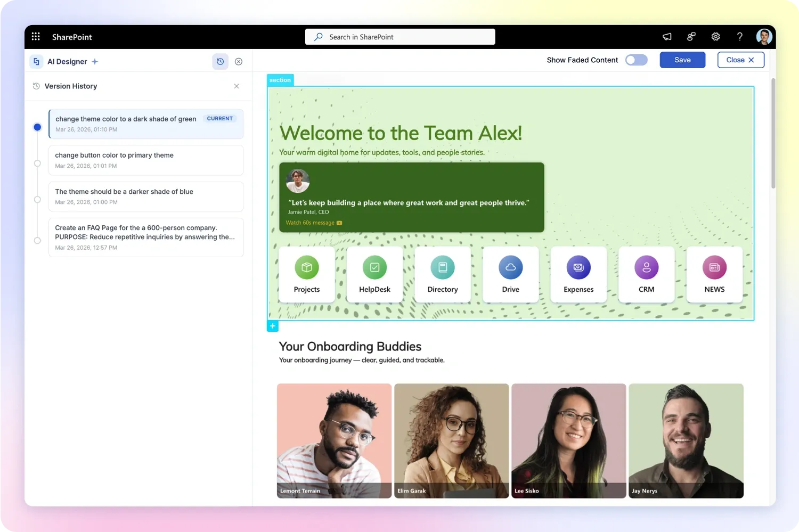Open the Drive cloud icon
799x532 pixels.
click(511, 267)
